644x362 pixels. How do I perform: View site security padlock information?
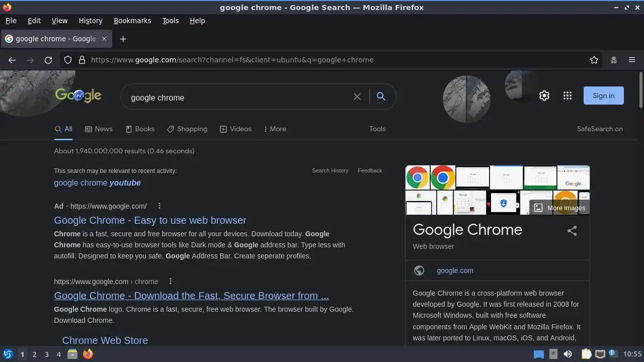click(82, 60)
